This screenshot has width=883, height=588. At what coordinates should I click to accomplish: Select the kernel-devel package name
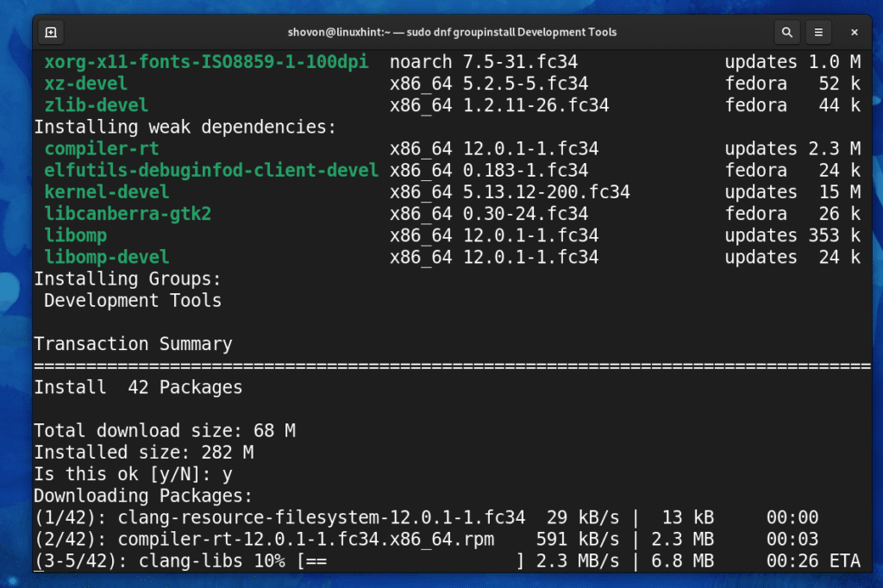coord(106,191)
